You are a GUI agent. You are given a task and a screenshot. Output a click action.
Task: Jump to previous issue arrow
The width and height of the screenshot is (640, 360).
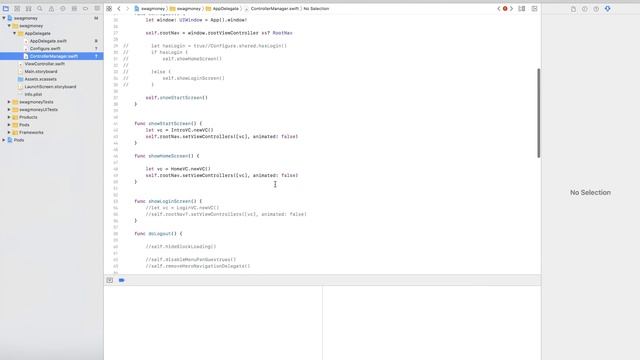[x=499, y=9]
